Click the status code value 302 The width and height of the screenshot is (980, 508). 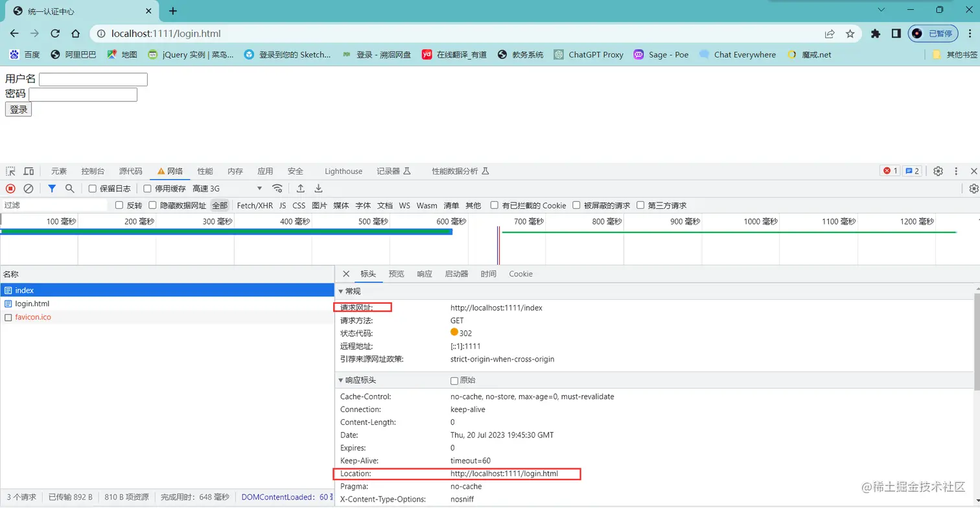pos(465,333)
